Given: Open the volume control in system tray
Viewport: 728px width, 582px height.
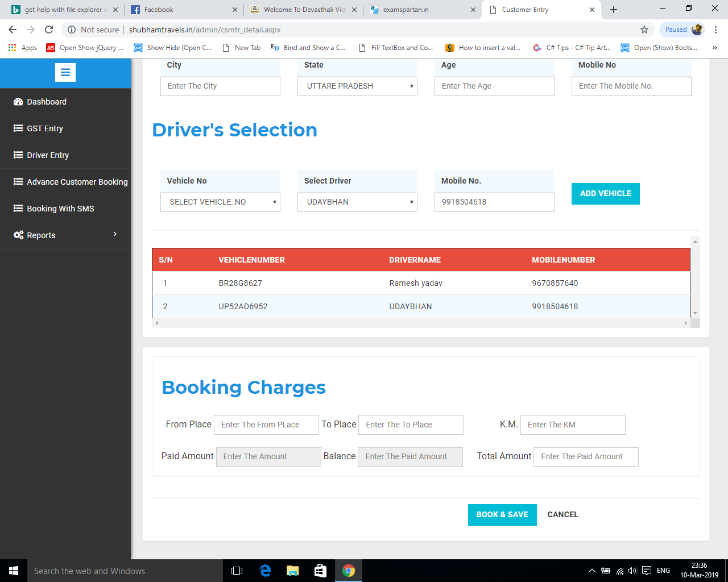Looking at the screenshot, I should (632, 571).
